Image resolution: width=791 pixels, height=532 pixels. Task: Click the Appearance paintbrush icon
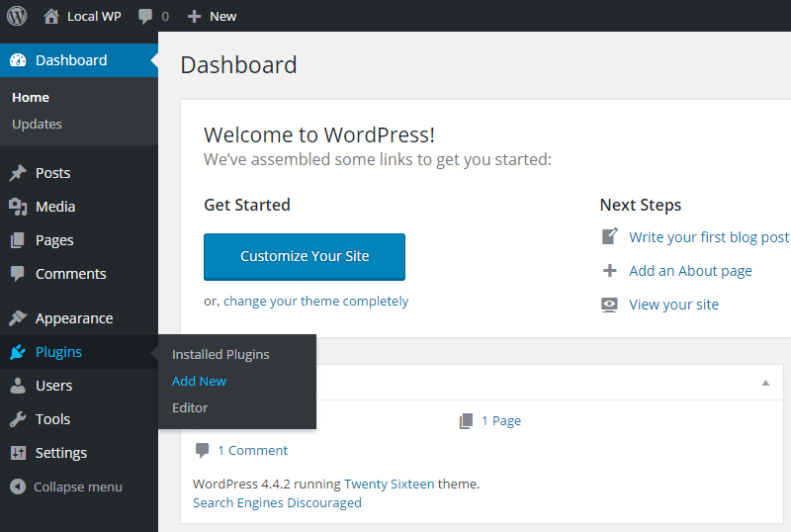click(x=18, y=318)
